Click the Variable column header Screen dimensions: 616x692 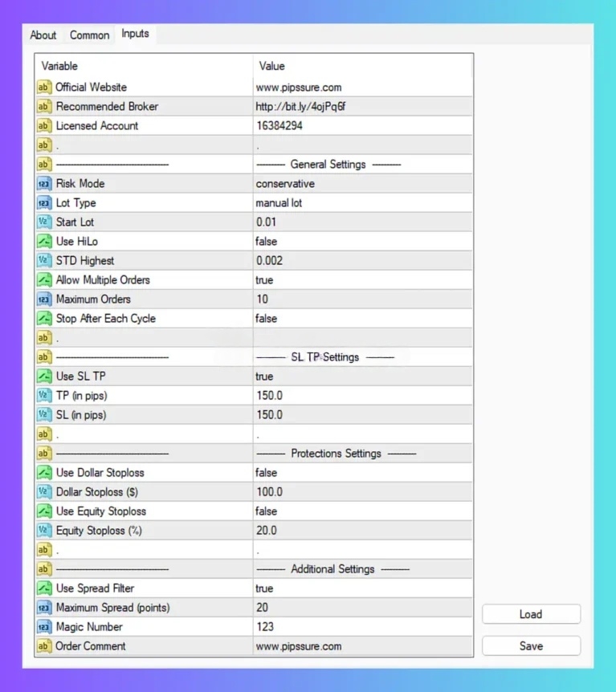(60, 66)
